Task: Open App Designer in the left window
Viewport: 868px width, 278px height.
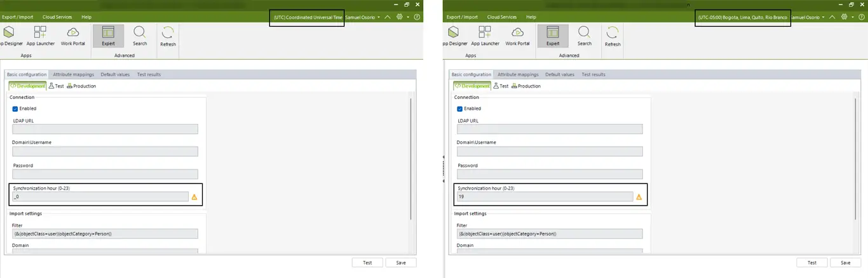Action: coord(10,36)
